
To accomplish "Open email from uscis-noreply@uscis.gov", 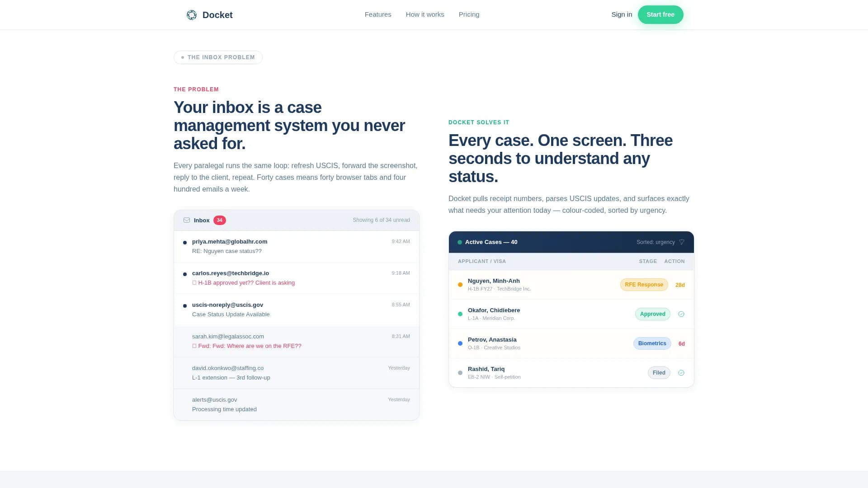I will (297, 310).
